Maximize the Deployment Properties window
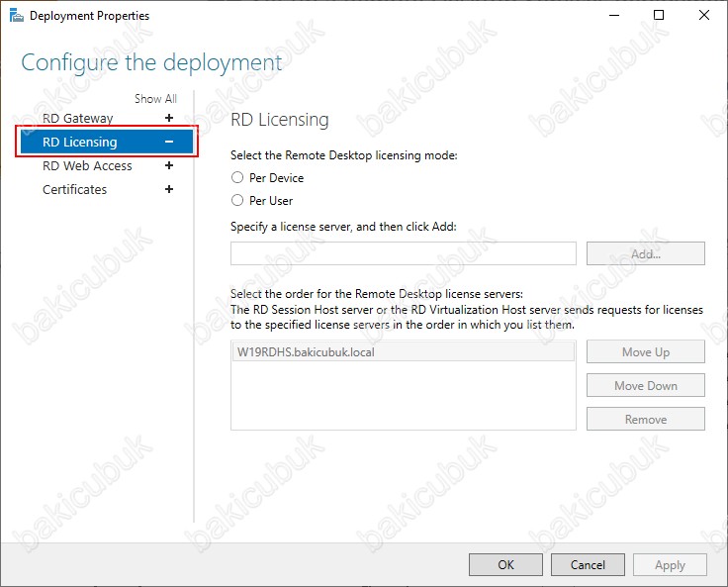This screenshot has width=728, height=587. coord(659,15)
